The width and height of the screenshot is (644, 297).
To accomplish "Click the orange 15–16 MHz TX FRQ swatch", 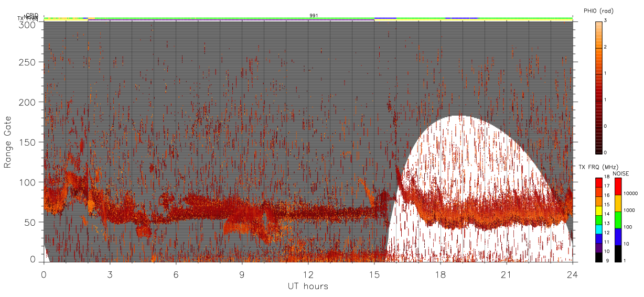I will click(x=598, y=200).
